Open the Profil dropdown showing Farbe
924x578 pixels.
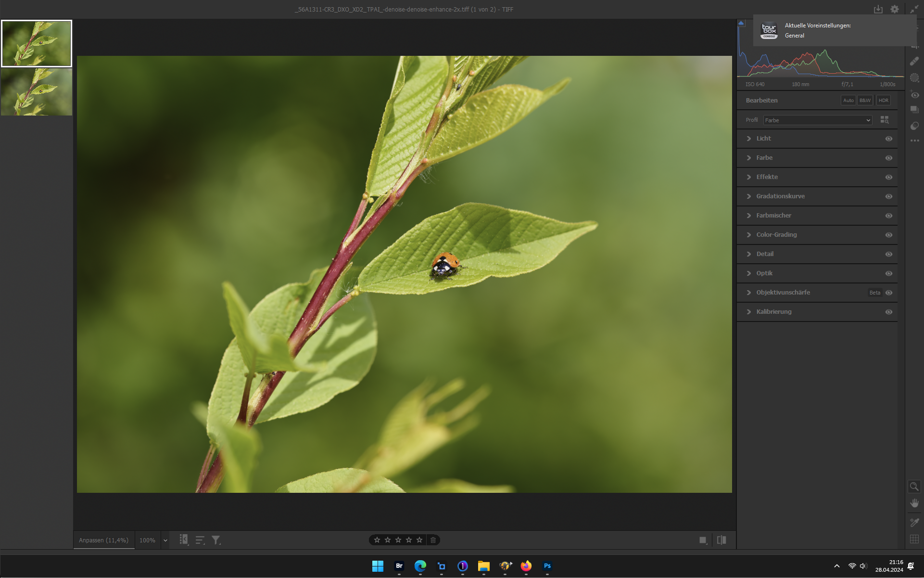[817, 120]
